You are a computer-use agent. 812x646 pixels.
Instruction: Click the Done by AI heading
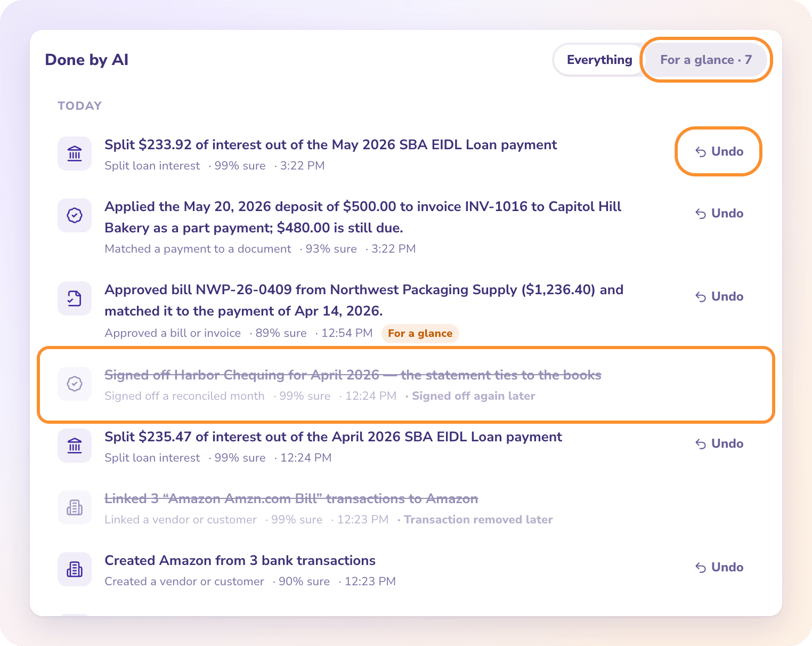coord(86,60)
